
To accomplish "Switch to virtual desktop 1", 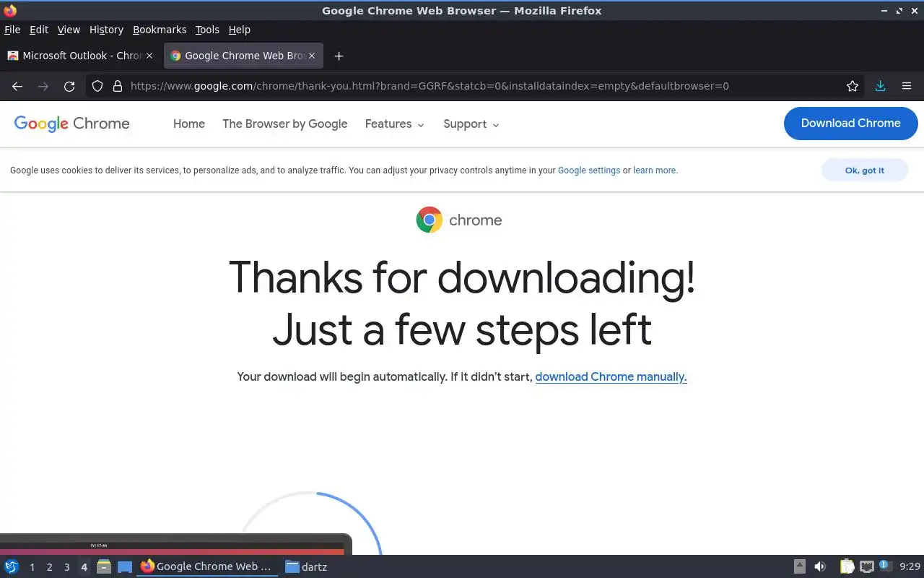I will [x=32, y=567].
